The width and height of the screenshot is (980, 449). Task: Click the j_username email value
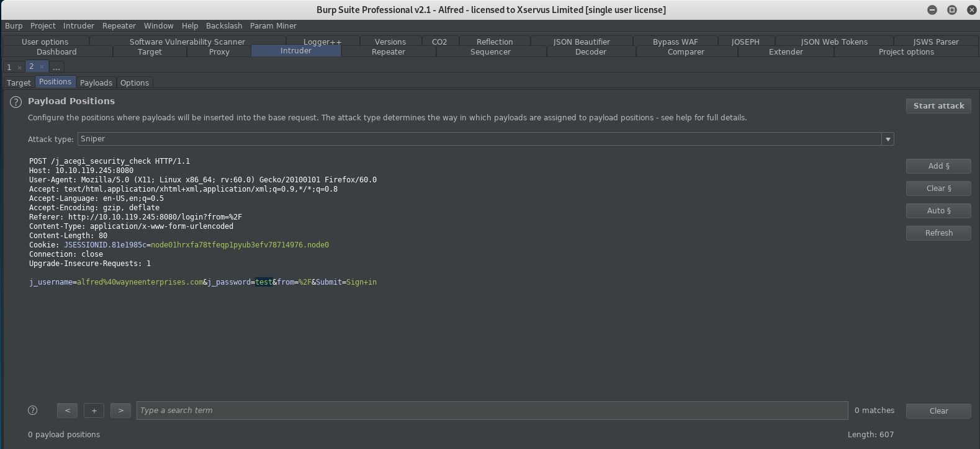[x=140, y=282]
